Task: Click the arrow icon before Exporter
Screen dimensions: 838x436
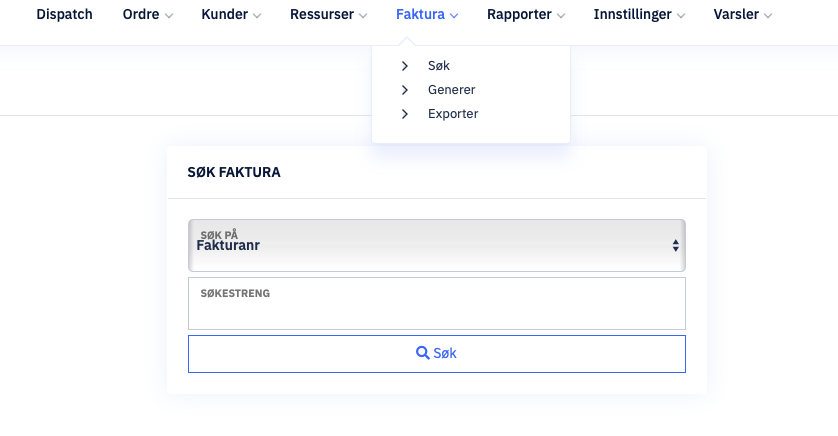Action: pos(405,114)
